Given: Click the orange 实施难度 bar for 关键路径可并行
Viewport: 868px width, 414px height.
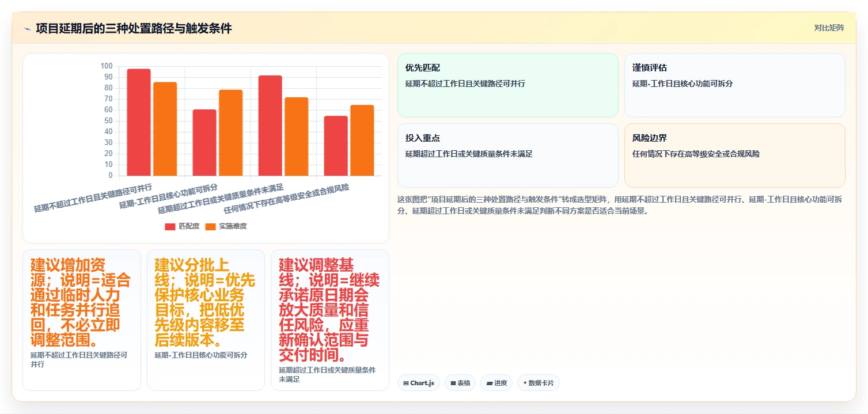Looking at the screenshot, I should tap(165, 129).
